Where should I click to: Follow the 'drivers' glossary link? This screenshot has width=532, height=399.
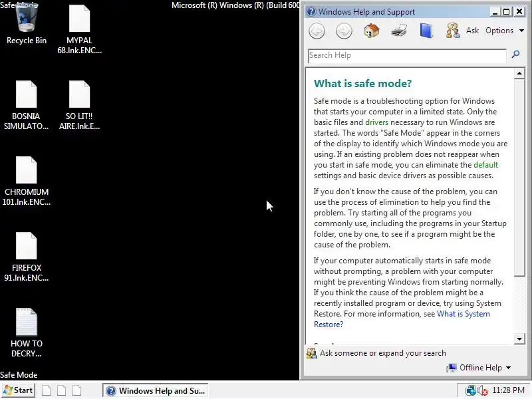pyautogui.click(x=376, y=122)
